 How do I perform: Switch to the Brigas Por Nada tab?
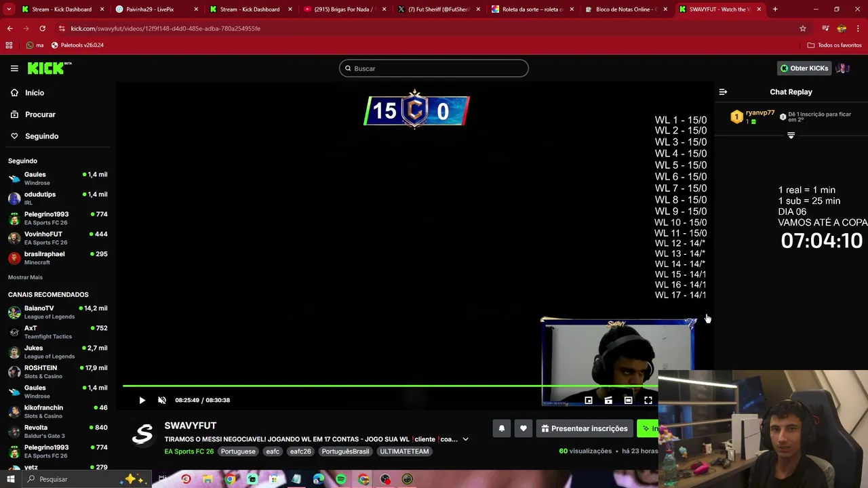[344, 9]
